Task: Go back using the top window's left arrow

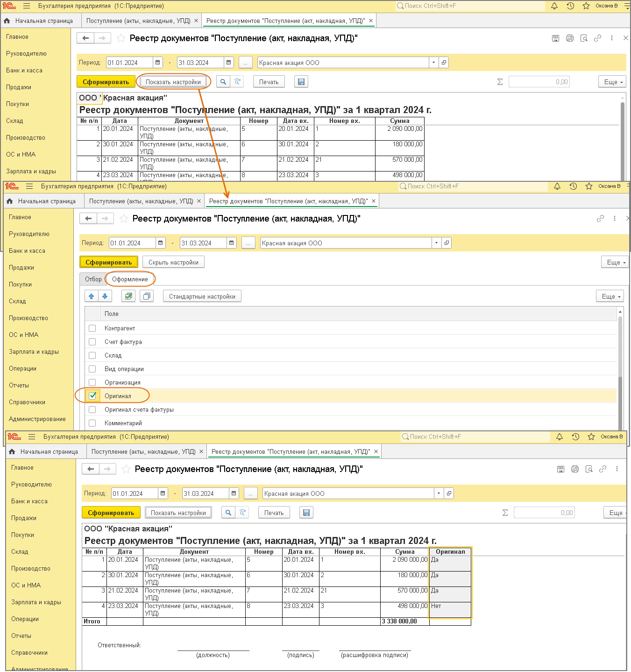Action: point(85,38)
